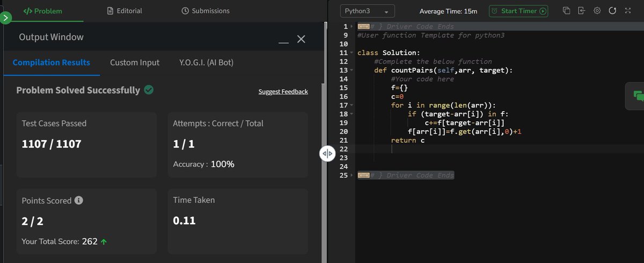Click the 'return c' code line
The height and width of the screenshot is (263, 644).
408,140
